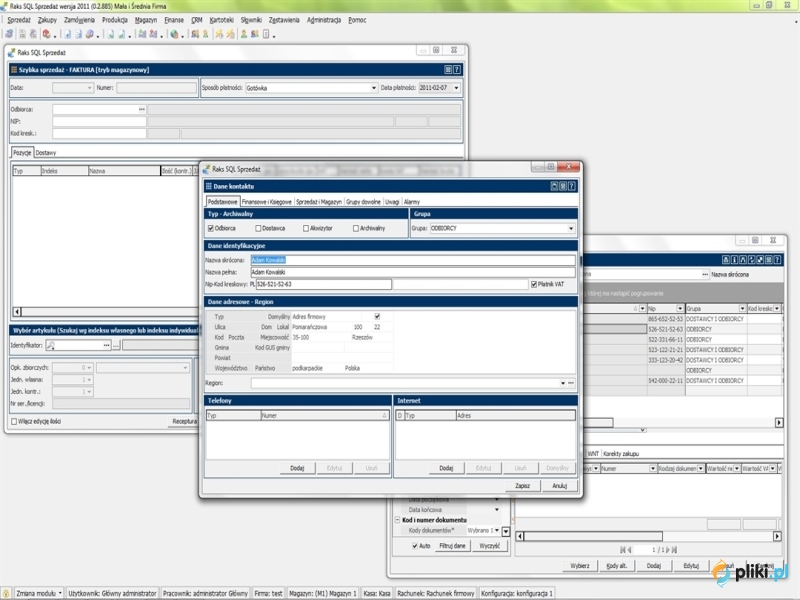Open the Grupa column filter dropdown

click(x=742, y=309)
